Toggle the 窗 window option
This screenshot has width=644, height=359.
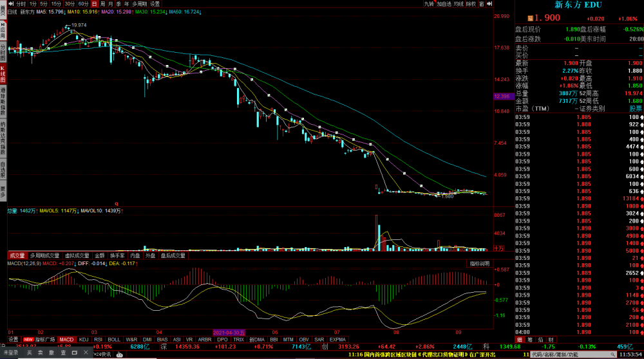click(x=481, y=4)
